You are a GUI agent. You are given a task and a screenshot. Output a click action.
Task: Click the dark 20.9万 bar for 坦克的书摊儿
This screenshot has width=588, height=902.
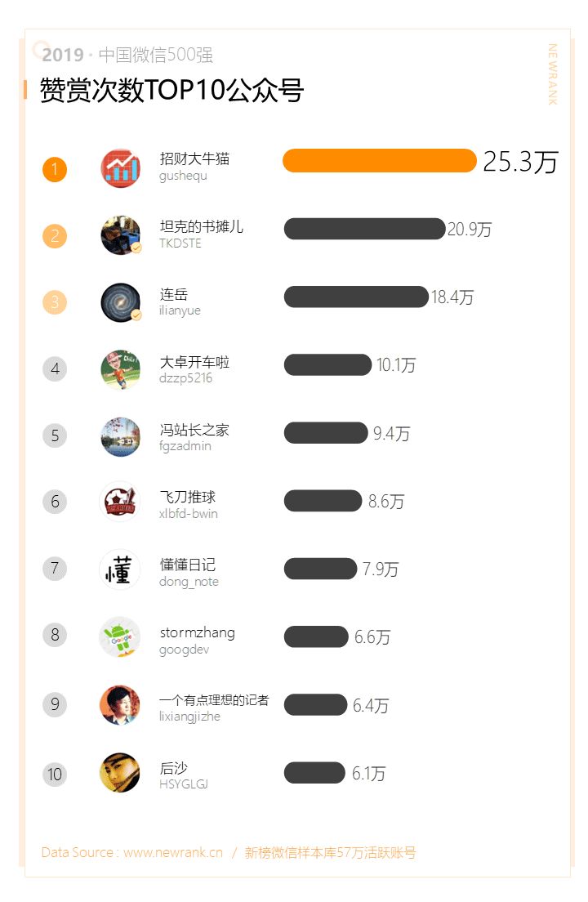click(x=364, y=229)
